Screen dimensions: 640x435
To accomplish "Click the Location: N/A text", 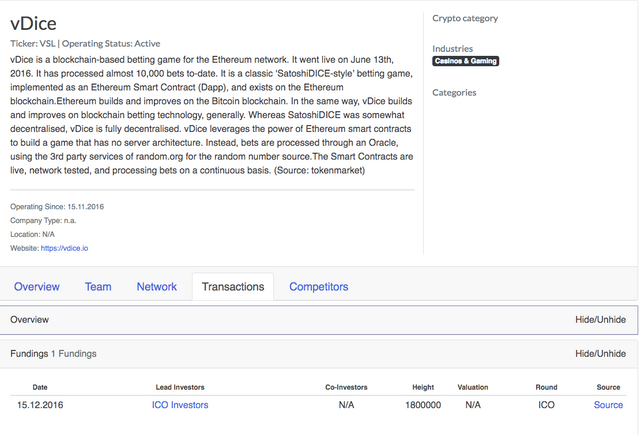I will pyautogui.click(x=32, y=234).
